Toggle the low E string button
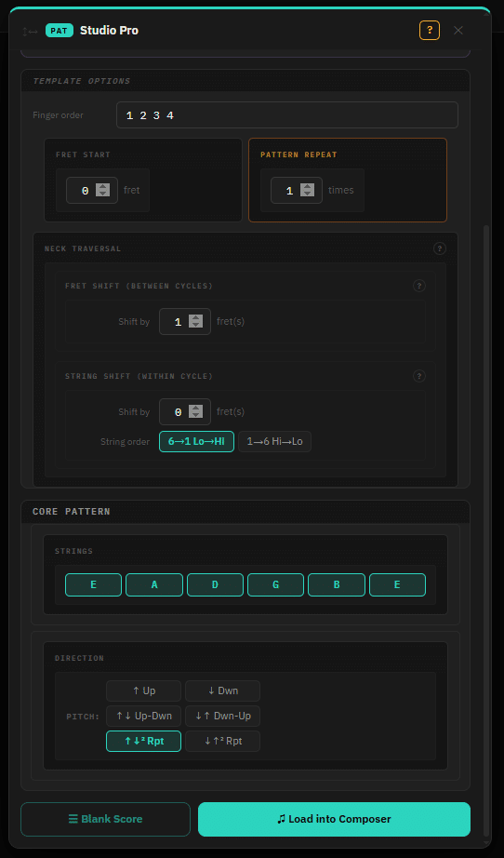This screenshot has width=504, height=858. point(94,584)
